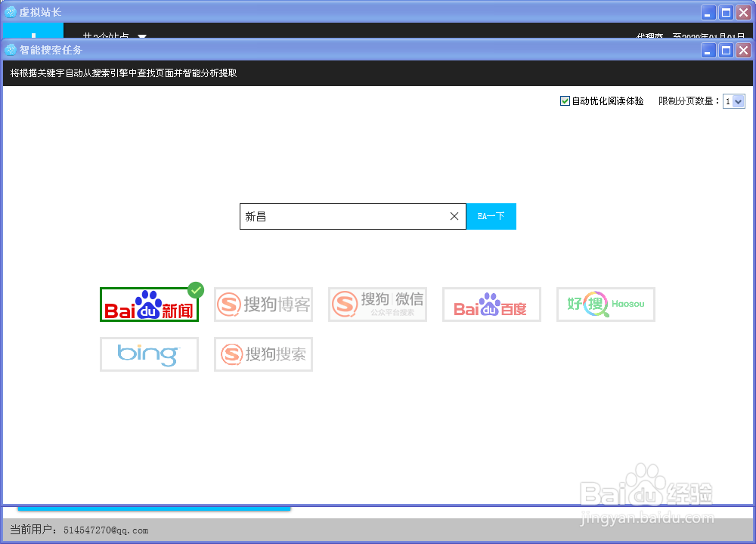
Task: Clear the keyword with the X icon
Action: tap(454, 216)
